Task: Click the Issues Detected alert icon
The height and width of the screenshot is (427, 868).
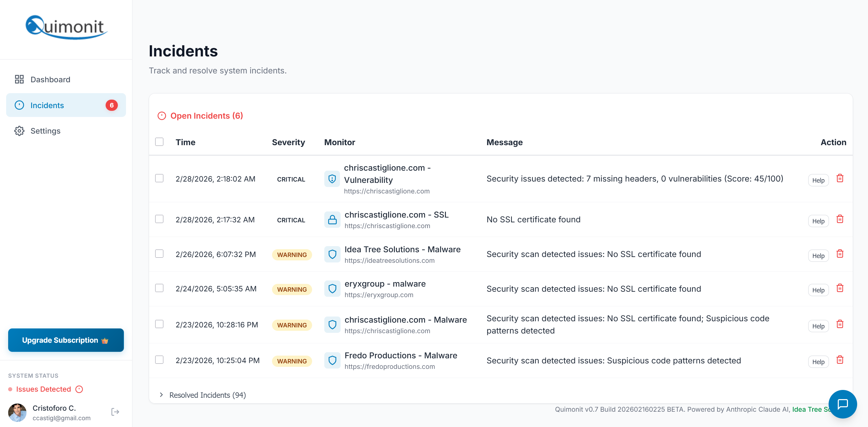Action: [79, 389]
